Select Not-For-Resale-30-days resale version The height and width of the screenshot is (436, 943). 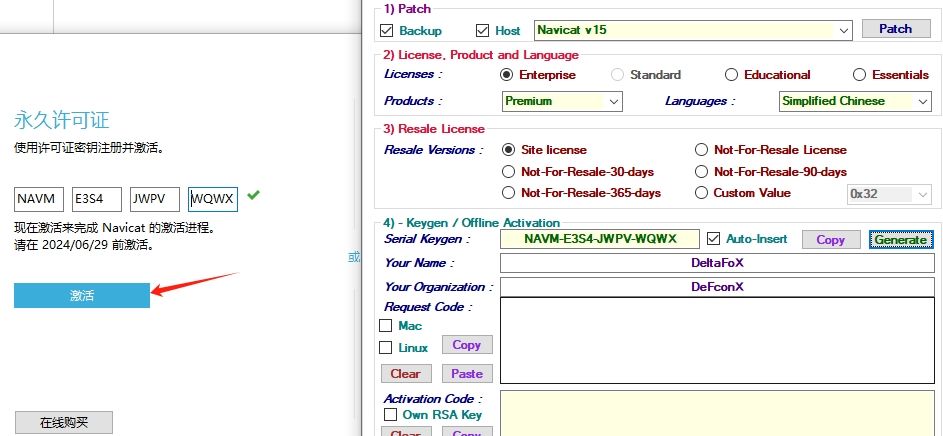pos(509,171)
